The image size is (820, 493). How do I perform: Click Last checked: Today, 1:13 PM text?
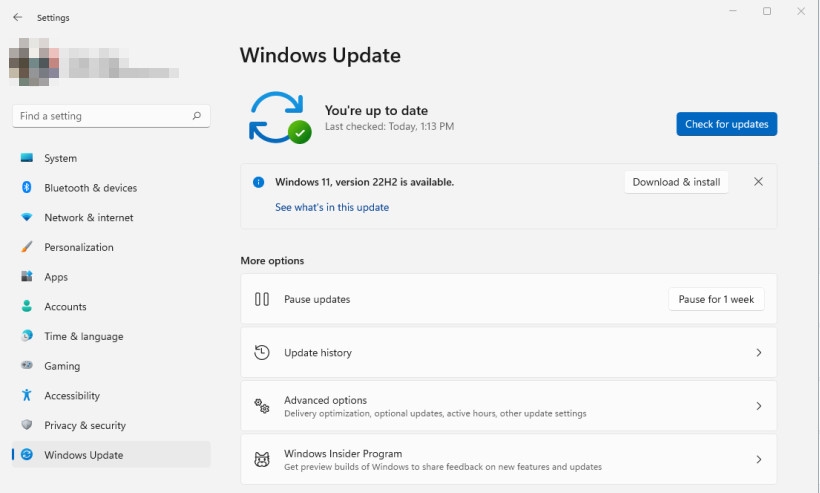(389, 126)
